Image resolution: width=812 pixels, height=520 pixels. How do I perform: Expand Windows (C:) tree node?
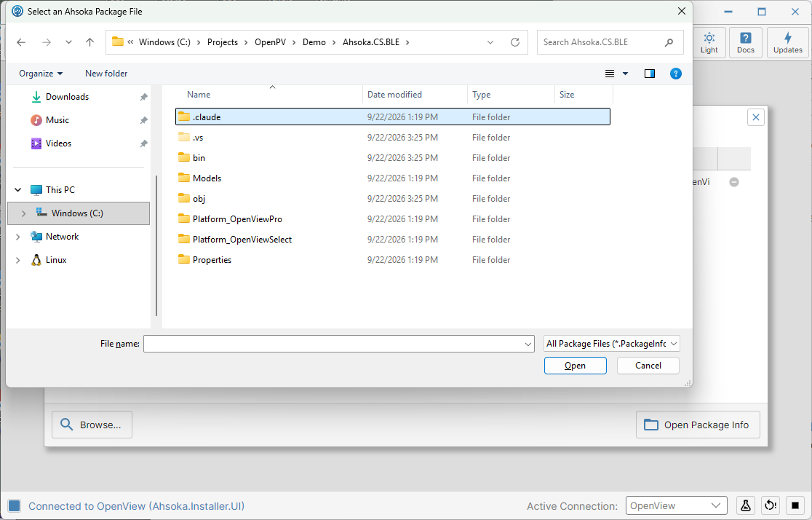click(23, 213)
